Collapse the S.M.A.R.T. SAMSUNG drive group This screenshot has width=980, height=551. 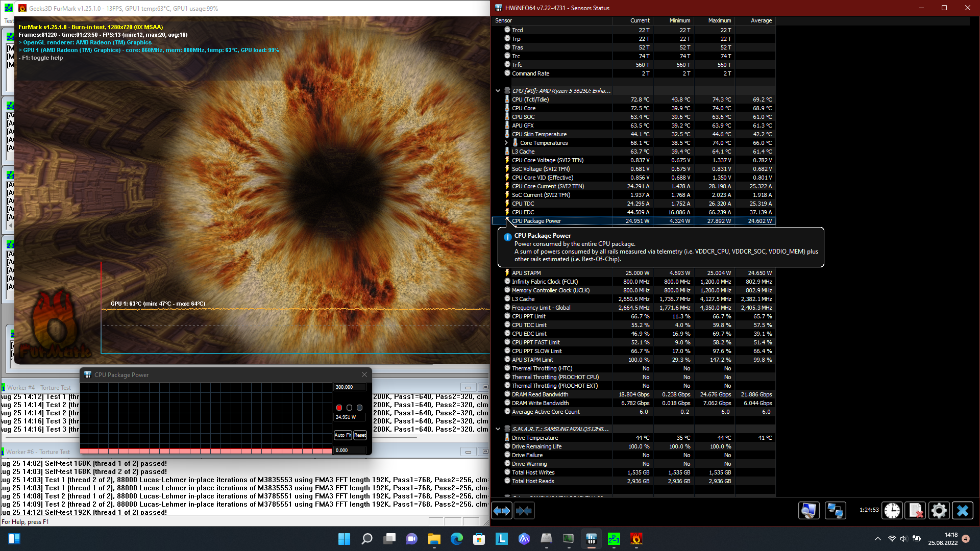coord(498,429)
